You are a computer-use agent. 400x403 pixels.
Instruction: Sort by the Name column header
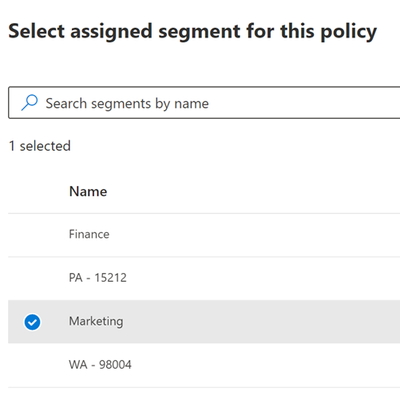88,191
